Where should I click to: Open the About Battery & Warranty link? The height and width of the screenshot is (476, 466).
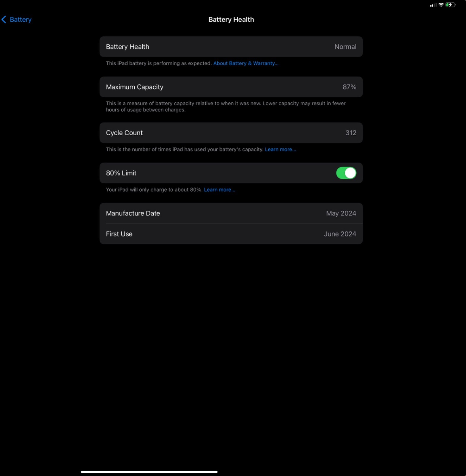tap(246, 63)
